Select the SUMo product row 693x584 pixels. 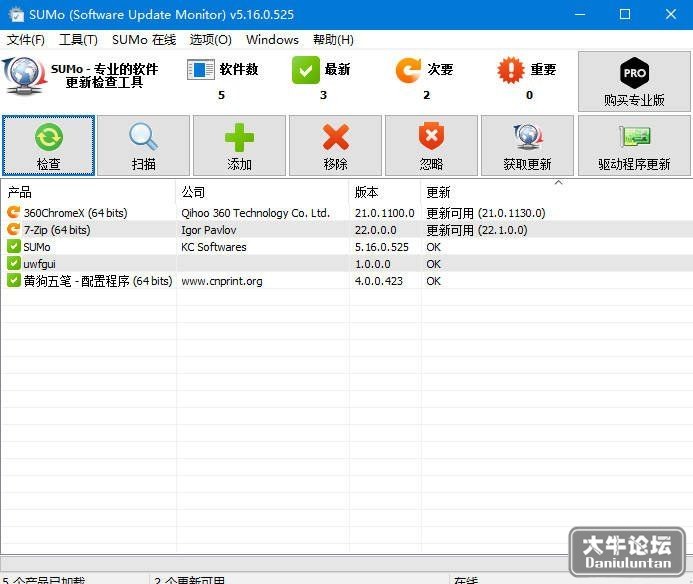click(x=346, y=246)
